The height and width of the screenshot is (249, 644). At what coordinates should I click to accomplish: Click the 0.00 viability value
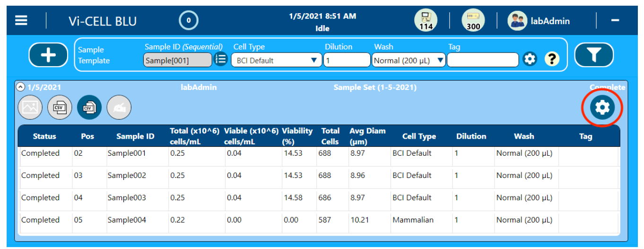291,220
